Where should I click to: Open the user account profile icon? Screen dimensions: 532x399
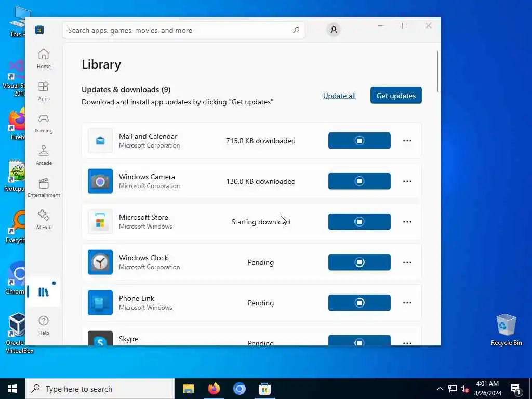tap(334, 30)
